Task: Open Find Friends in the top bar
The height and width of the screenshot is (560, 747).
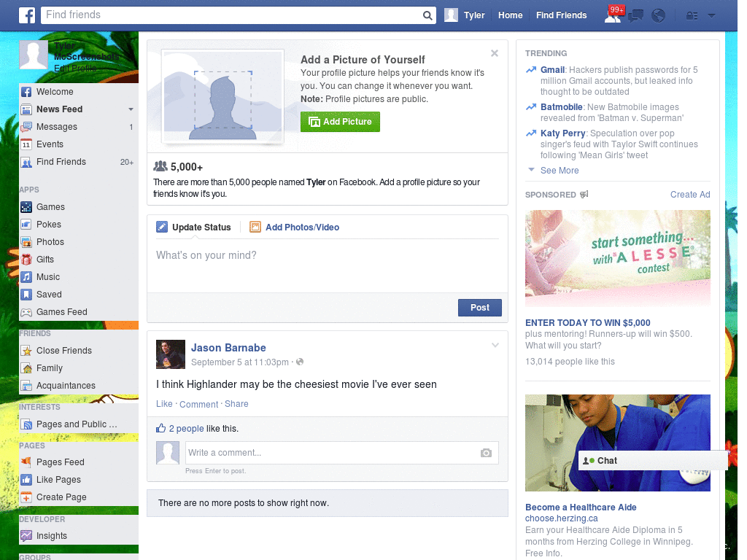Action: (561, 15)
